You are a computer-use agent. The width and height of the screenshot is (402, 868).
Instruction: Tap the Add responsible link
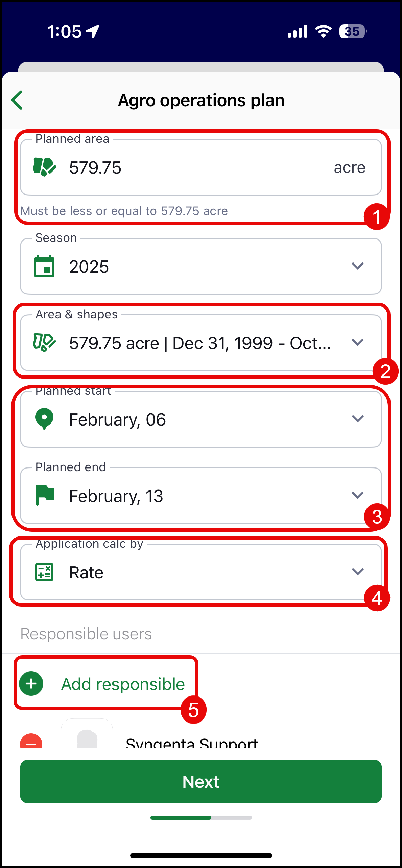[123, 684]
